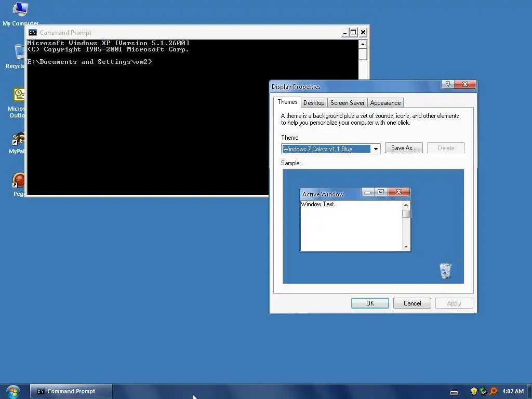532x399 pixels.
Task: Open the Appearance tab
Action: click(x=385, y=103)
